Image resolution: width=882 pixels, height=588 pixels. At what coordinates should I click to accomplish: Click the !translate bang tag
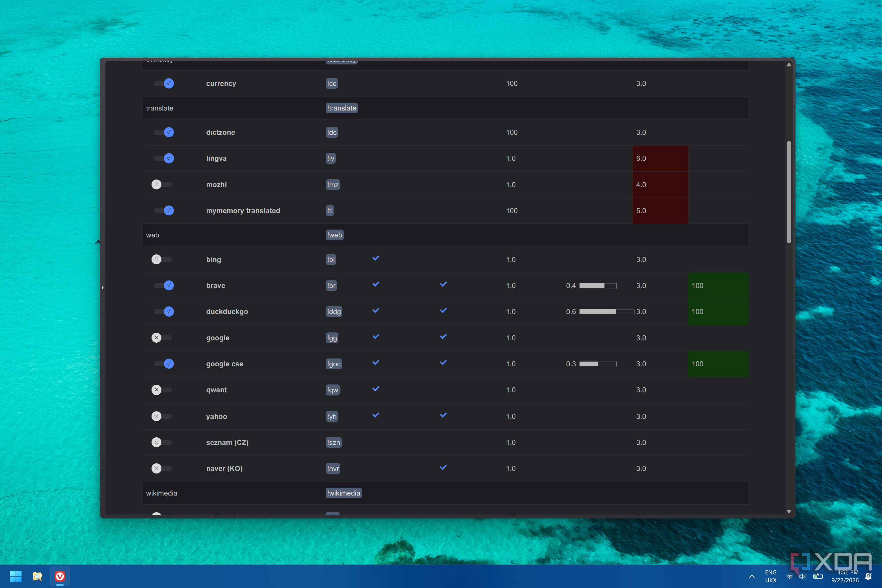click(341, 108)
